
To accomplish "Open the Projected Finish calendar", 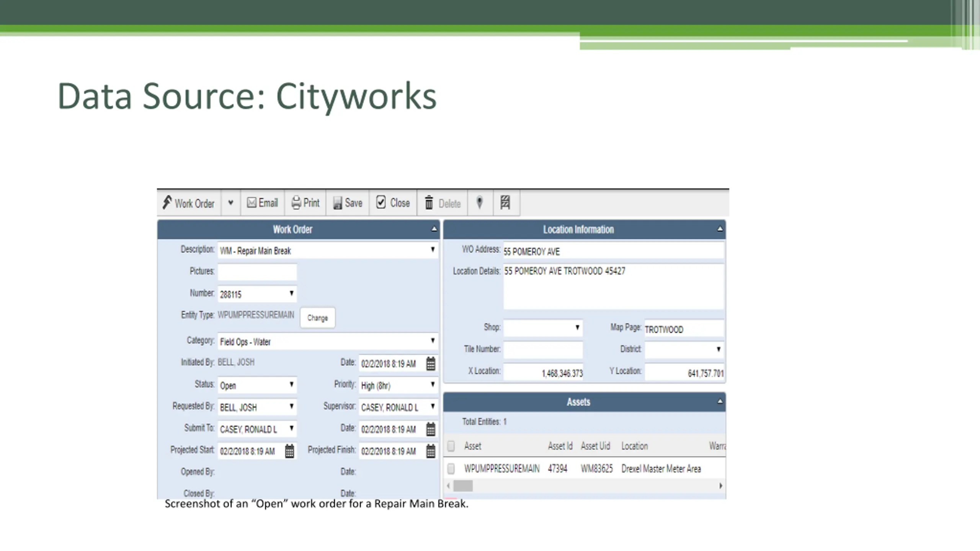I will click(x=431, y=451).
